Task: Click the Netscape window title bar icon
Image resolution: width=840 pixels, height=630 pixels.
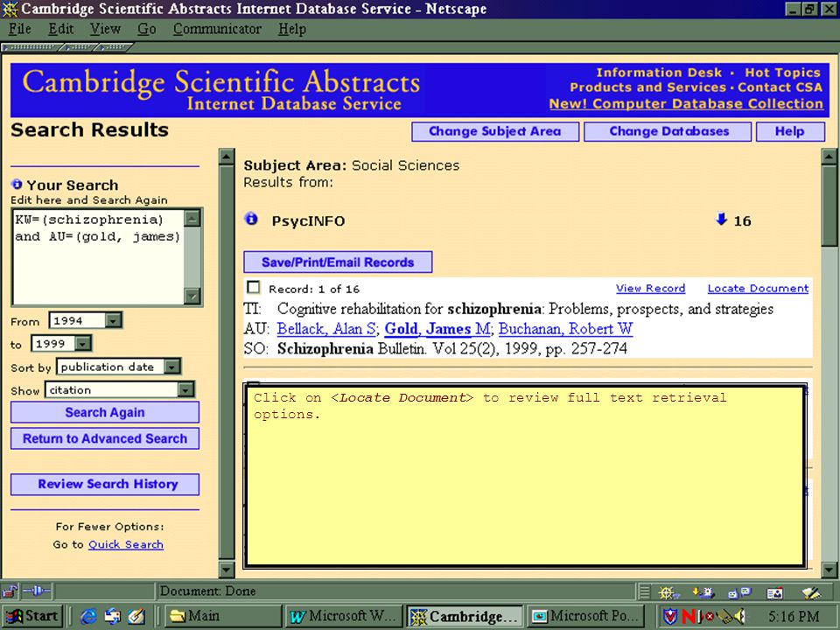Action: coord(10,9)
